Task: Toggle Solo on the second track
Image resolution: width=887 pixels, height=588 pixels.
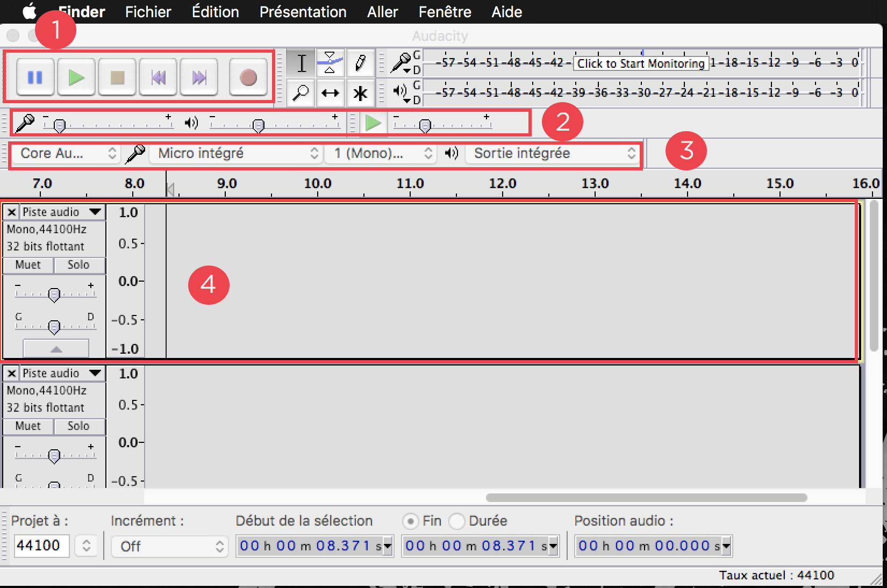Action: 78,426
